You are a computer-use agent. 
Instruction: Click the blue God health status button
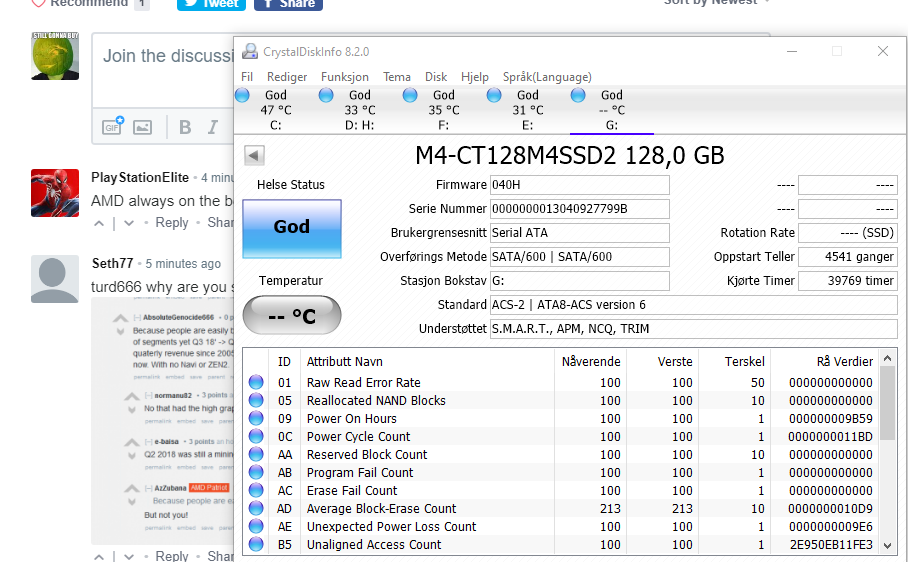click(291, 227)
